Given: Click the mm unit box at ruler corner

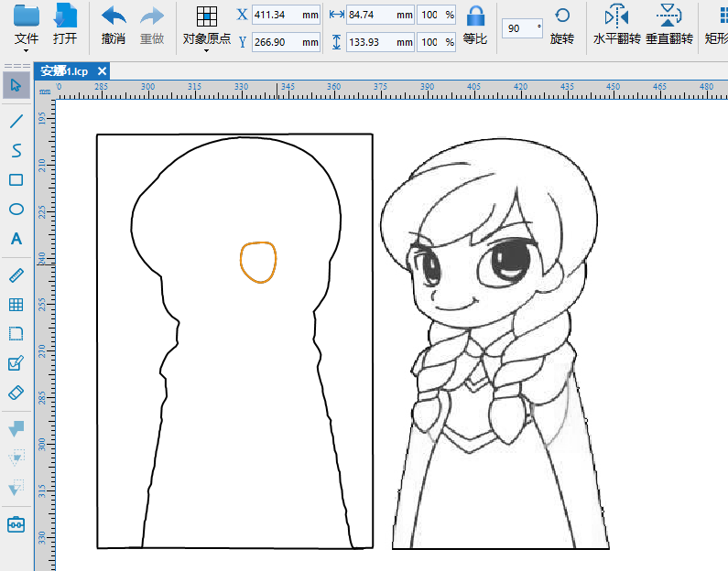Looking at the screenshot, I should pyautogui.click(x=45, y=92).
